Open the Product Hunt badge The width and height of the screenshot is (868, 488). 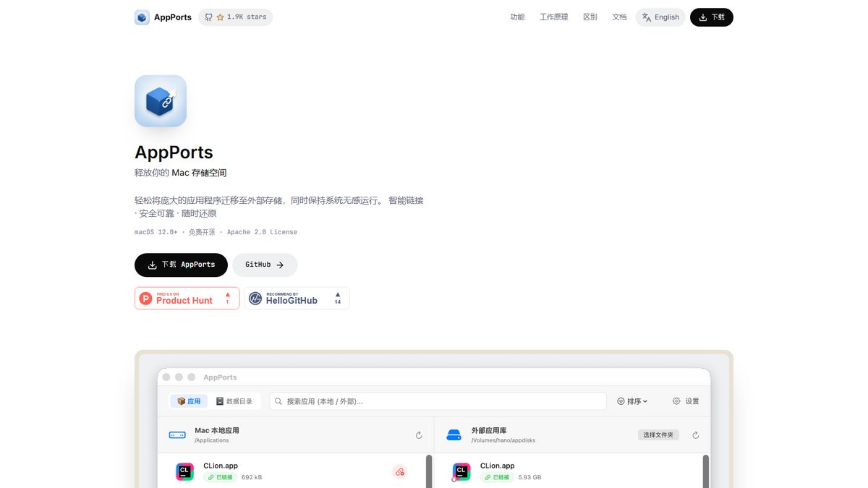coord(187,298)
